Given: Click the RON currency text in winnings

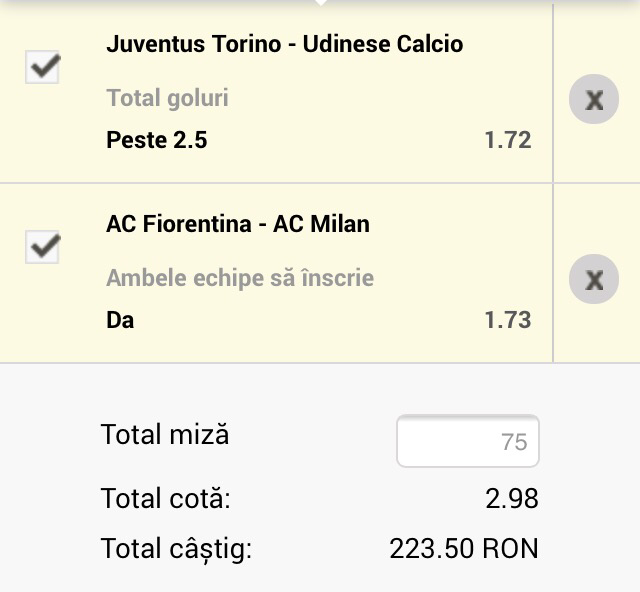Looking at the screenshot, I should 511,549.
